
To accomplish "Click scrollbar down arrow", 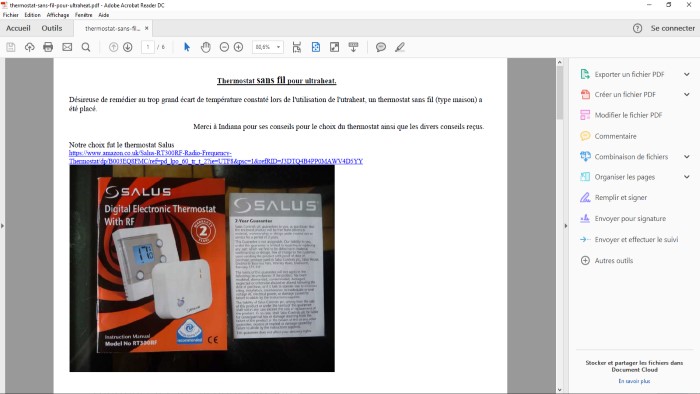I will [560, 390].
